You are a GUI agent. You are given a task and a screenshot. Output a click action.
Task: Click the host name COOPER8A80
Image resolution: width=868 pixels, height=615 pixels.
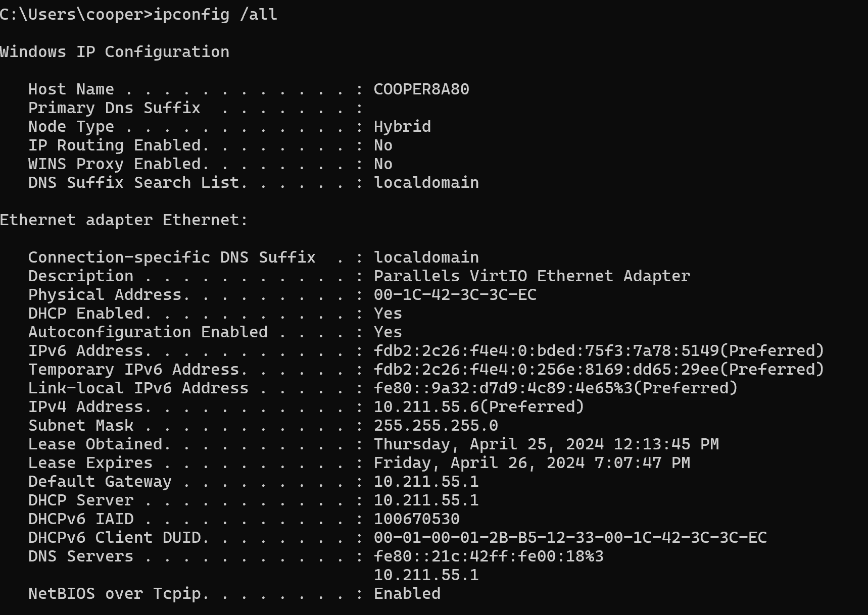pyautogui.click(x=421, y=89)
